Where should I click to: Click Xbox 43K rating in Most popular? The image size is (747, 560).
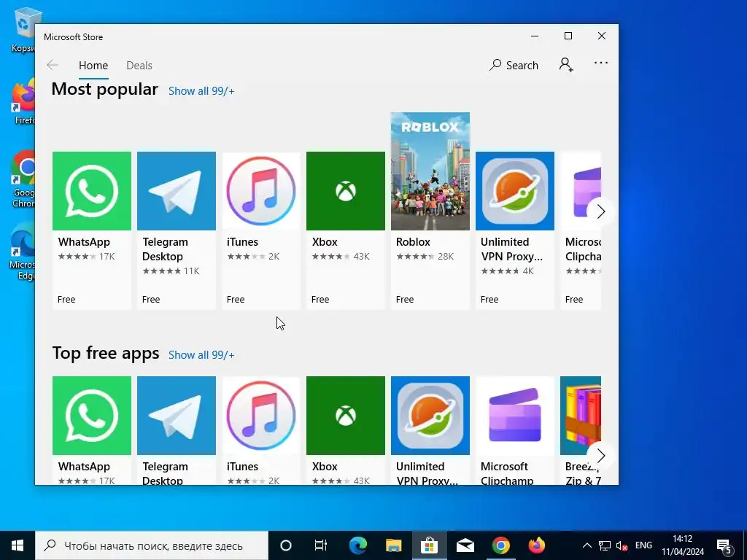(341, 256)
